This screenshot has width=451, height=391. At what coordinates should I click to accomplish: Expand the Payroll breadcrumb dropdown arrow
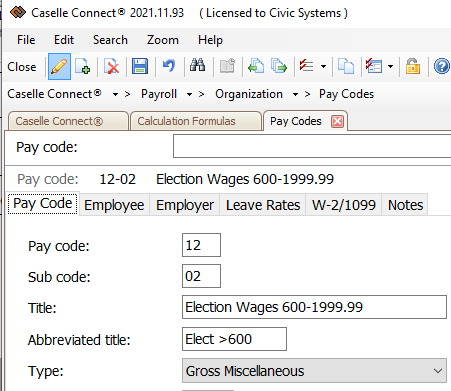189,94
